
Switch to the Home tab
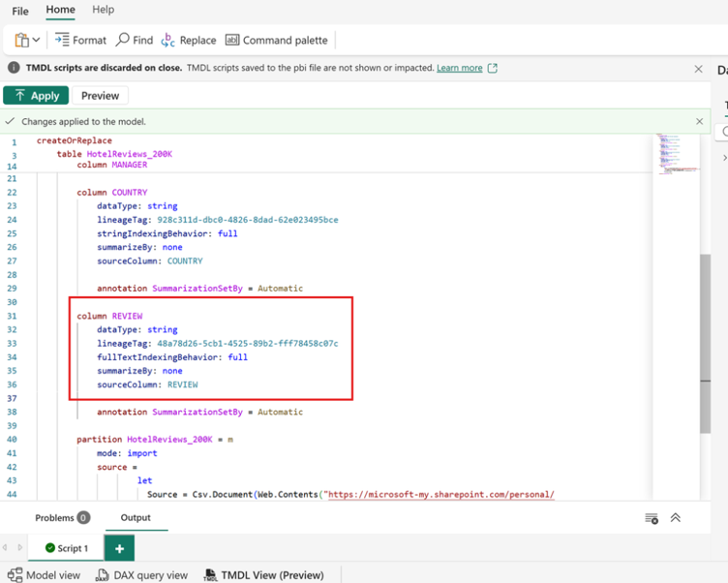60,10
